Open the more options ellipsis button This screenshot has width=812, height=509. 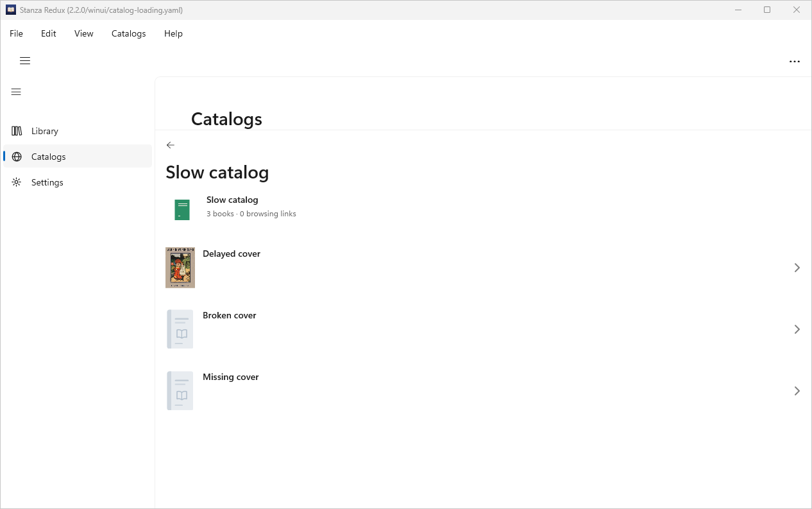[795, 62]
